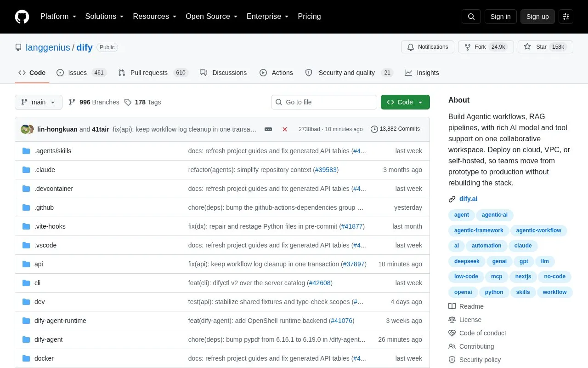Screen dimensions: 588x368
Task: Open the 13,882 Commits history
Action: tap(396, 129)
